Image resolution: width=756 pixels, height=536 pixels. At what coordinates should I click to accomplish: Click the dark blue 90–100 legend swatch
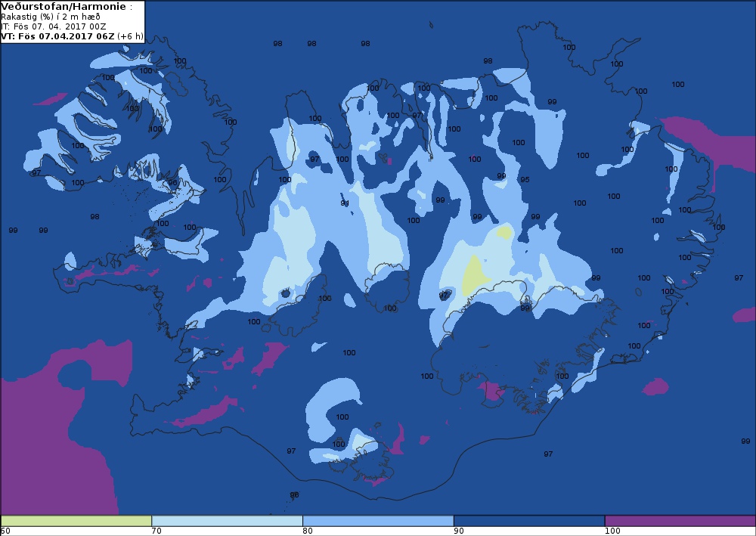point(529,521)
